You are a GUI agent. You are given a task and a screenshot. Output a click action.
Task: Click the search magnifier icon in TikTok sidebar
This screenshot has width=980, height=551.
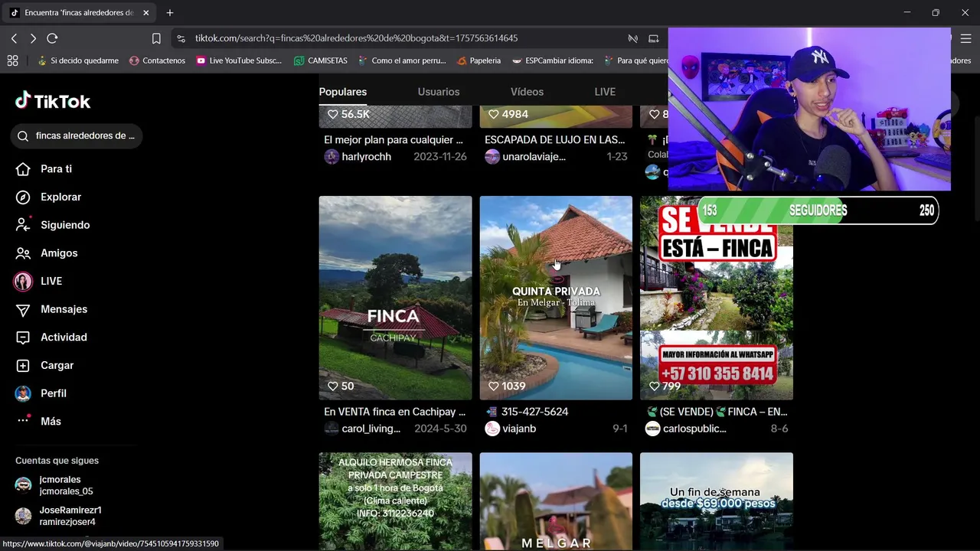tap(24, 136)
